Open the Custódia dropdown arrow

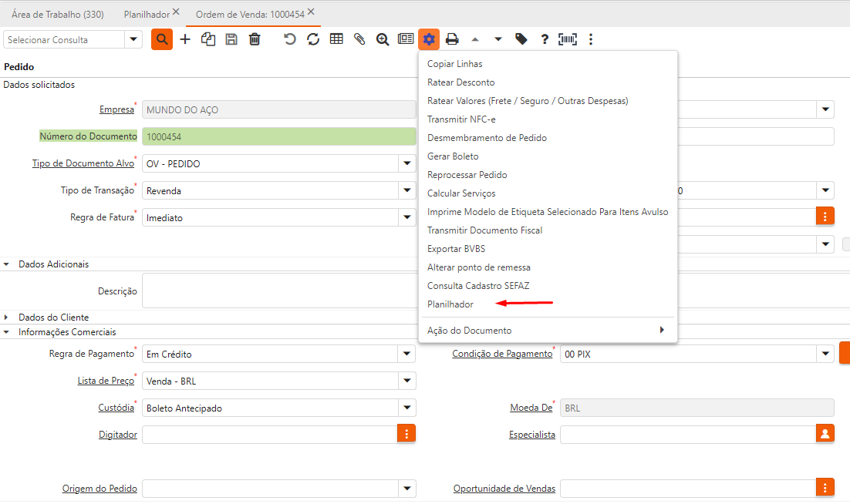click(406, 408)
